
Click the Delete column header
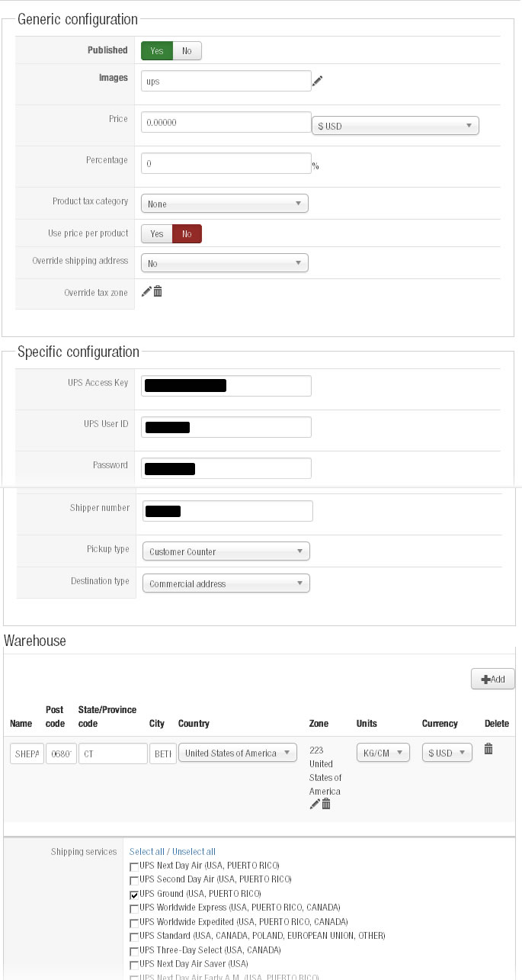[497, 723]
